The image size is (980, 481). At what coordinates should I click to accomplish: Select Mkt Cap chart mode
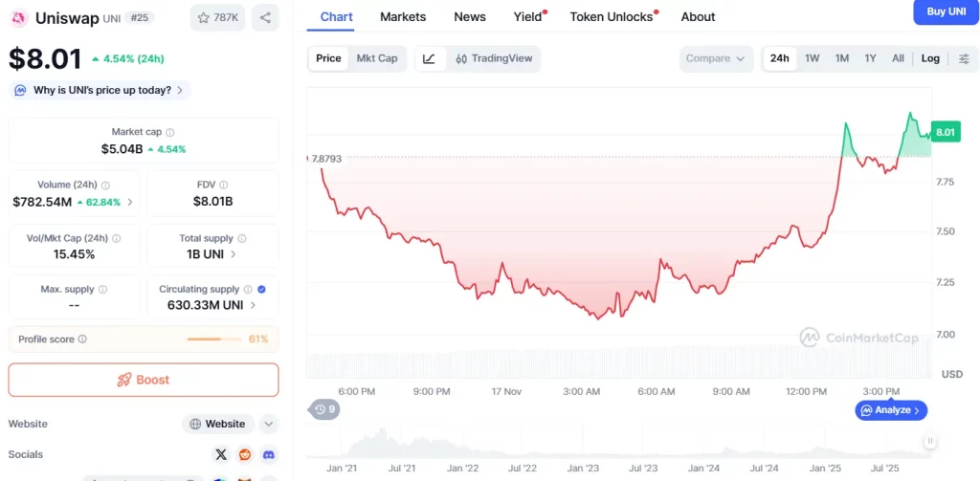tap(377, 58)
